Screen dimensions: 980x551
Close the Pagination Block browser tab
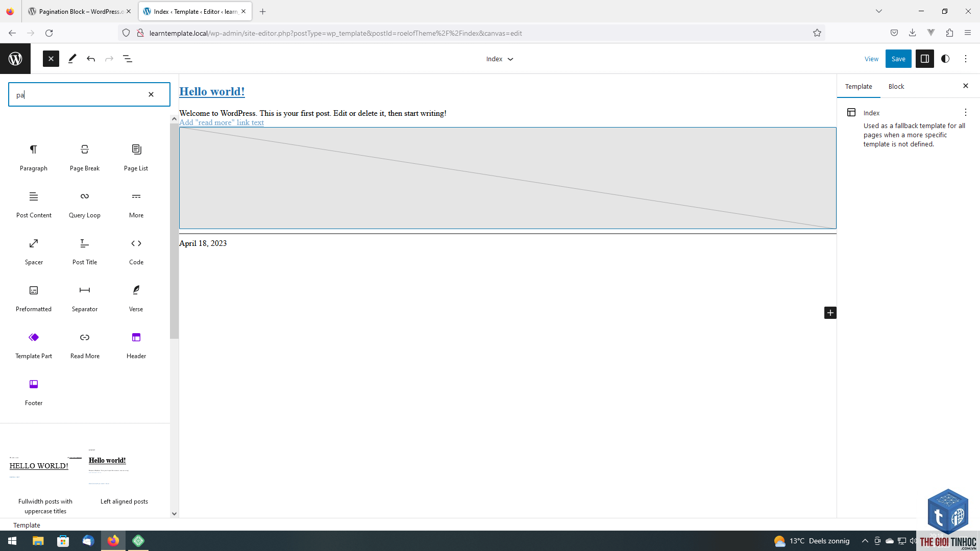click(129, 11)
